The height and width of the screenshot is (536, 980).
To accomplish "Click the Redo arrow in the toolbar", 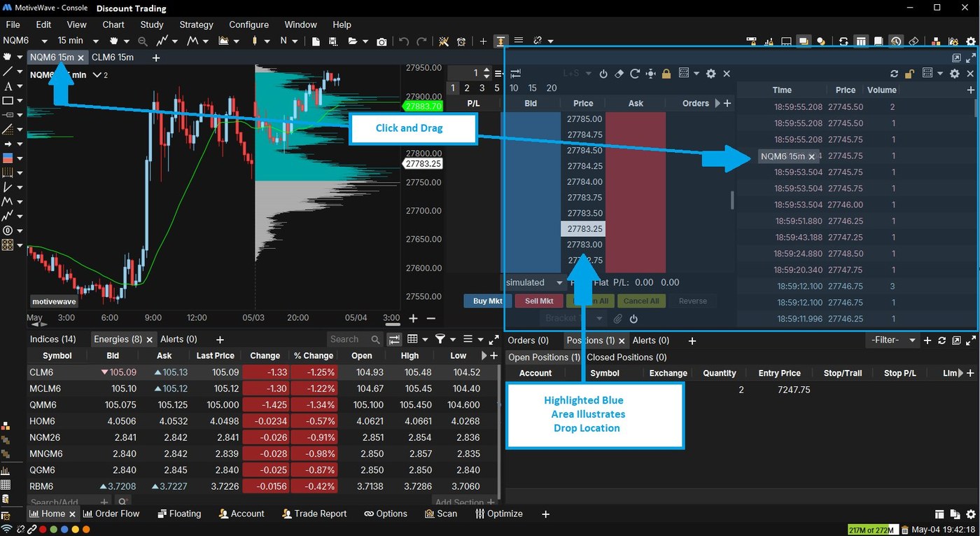I will [x=421, y=42].
